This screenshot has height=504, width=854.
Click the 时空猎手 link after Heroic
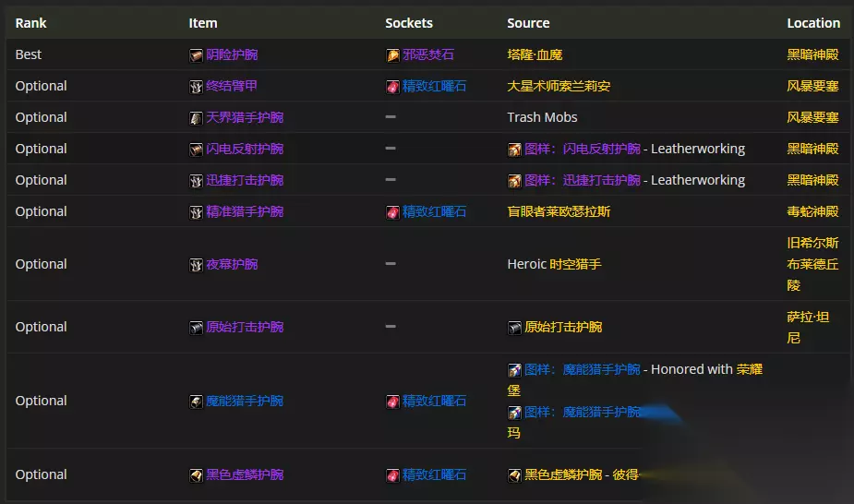point(575,265)
